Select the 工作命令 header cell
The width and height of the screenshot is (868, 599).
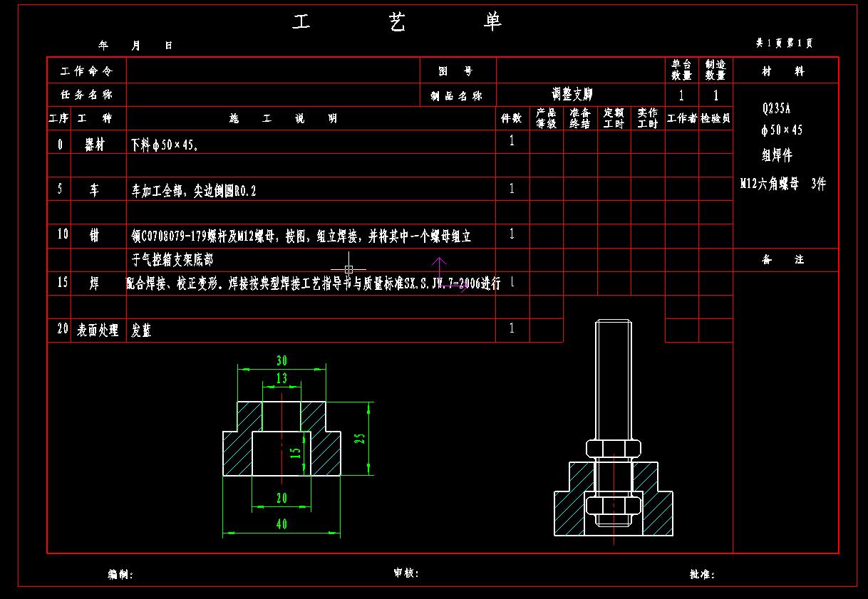pos(87,71)
